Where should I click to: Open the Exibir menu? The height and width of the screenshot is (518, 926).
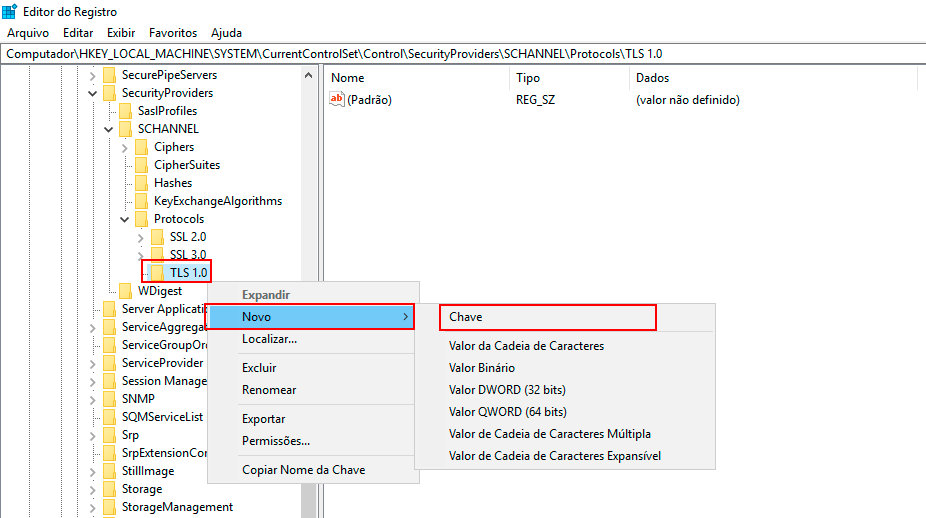[x=121, y=33]
